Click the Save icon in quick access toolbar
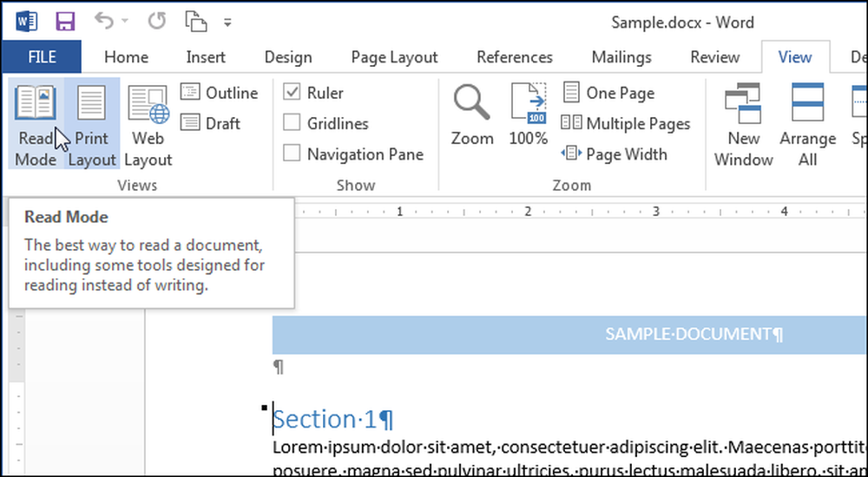Viewport: 868px width, 477px height. (65, 23)
